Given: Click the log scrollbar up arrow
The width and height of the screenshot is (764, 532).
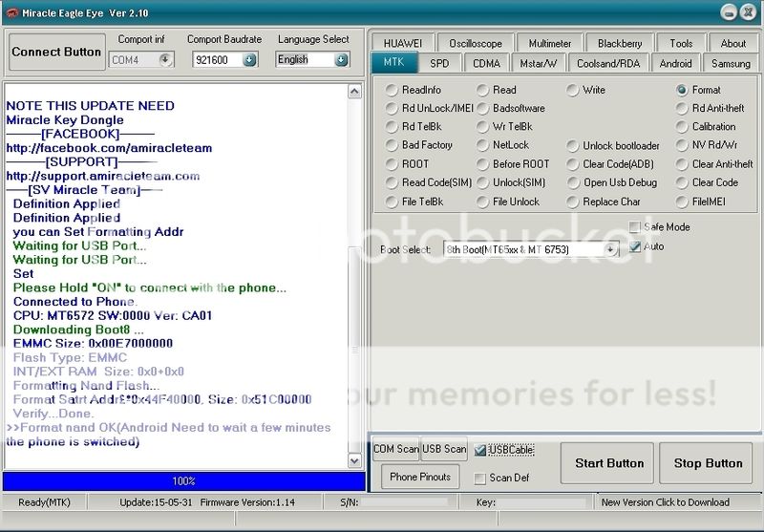Looking at the screenshot, I should (354, 92).
